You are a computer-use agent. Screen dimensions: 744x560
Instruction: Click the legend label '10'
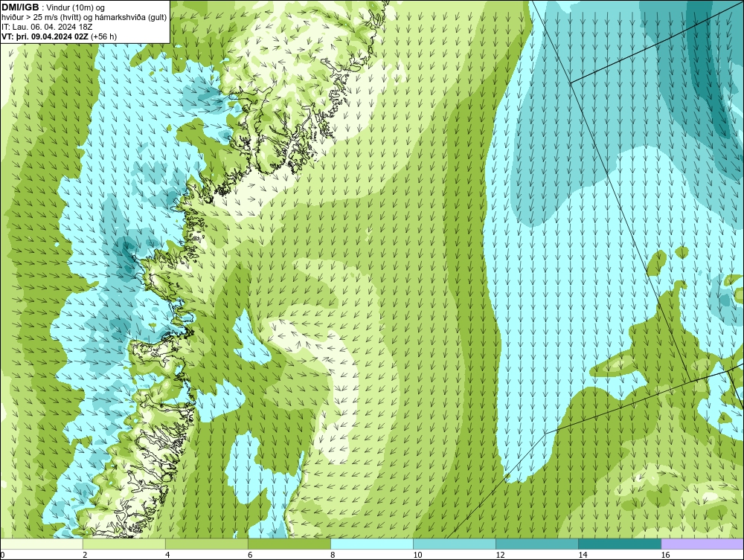tap(417, 555)
